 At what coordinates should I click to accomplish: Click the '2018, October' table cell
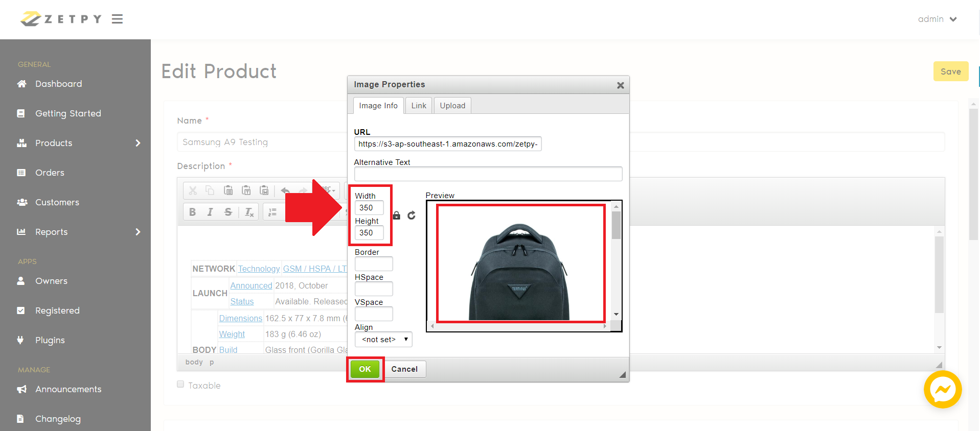point(302,285)
